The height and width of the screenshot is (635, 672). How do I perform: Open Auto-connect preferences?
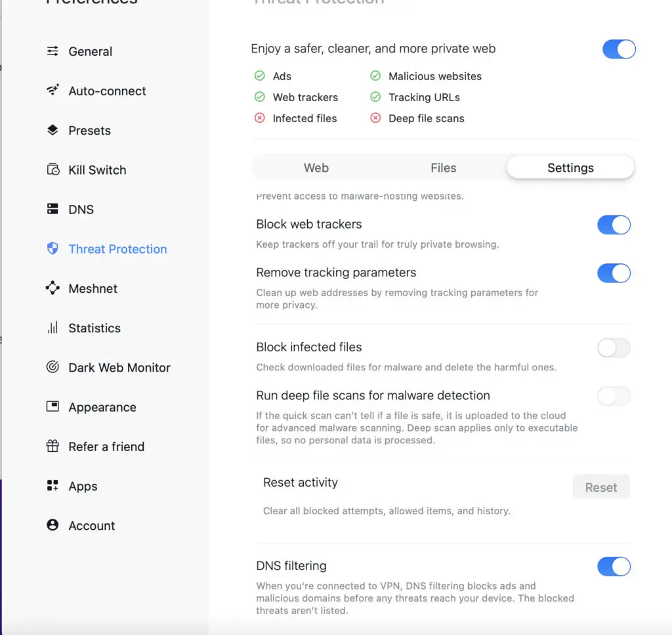click(107, 91)
